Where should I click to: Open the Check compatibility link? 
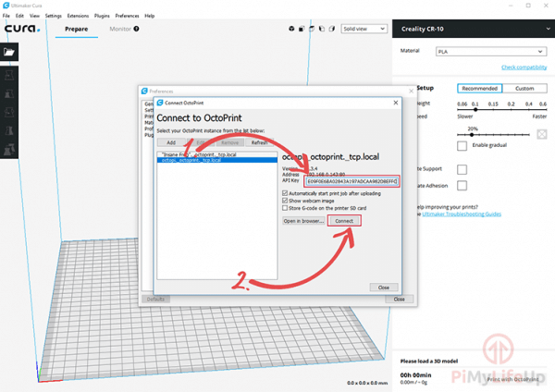point(524,67)
